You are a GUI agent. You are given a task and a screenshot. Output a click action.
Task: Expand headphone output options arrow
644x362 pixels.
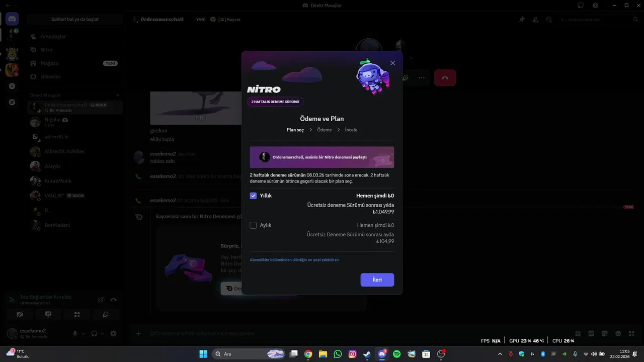(102, 333)
